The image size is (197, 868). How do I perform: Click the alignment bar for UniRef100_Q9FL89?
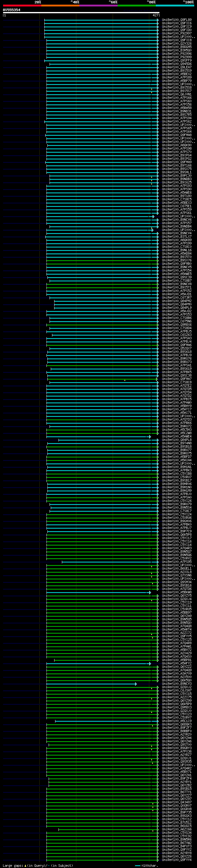[101, 20]
